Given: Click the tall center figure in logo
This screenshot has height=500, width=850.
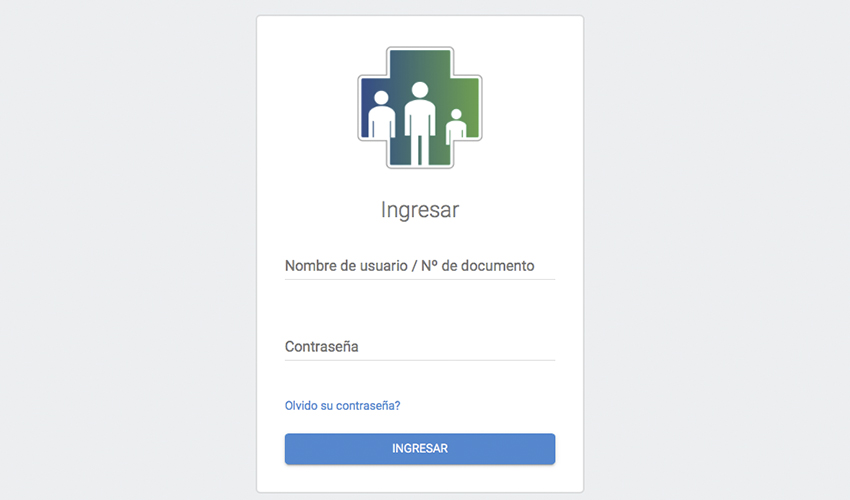Looking at the screenshot, I should pyautogui.click(x=420, y=123).
